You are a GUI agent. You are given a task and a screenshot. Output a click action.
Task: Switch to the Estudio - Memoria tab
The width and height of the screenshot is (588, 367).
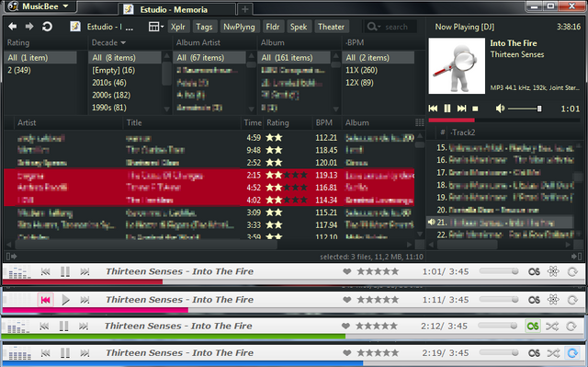(x=176, y=9)
